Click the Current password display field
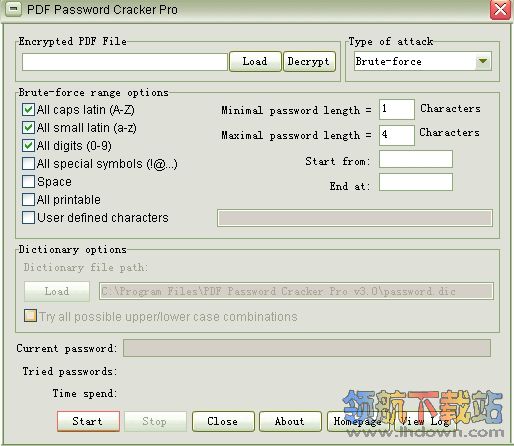Image resolution: width=514 pixels, height=446 pixels. (x=307, y=348)
